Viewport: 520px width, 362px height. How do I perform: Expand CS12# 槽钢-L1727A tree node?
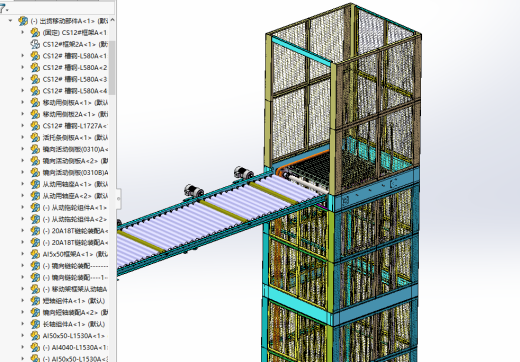tap(23, 126)
